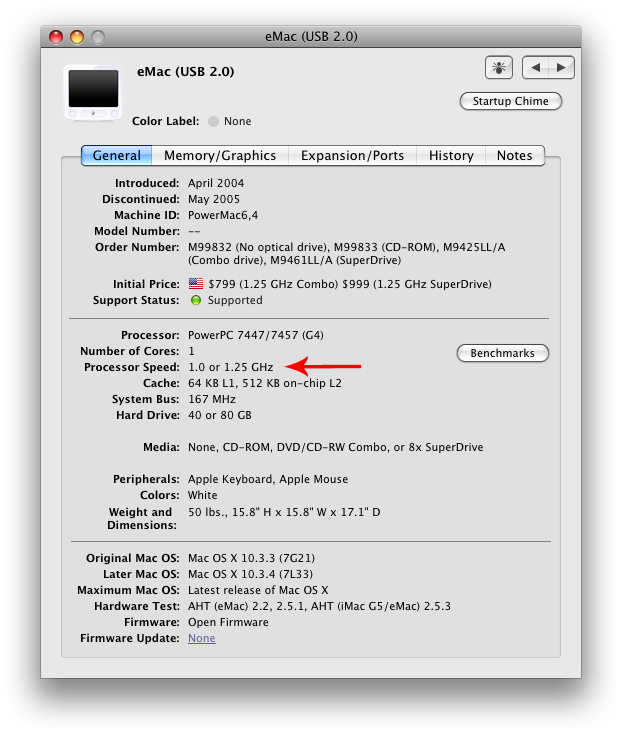Click the PowerPC 7447/7457 (G4) value
This screenshot has height=734, width=622.
pos(256,335)
